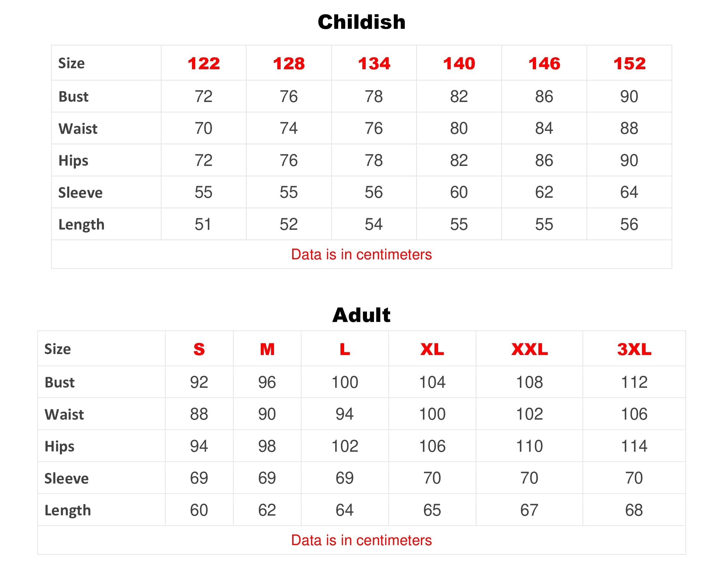Click 'Data is in centimeters' under Childish table
The width and height of the screenshot is (728, 563).
(x=361, y=254)
